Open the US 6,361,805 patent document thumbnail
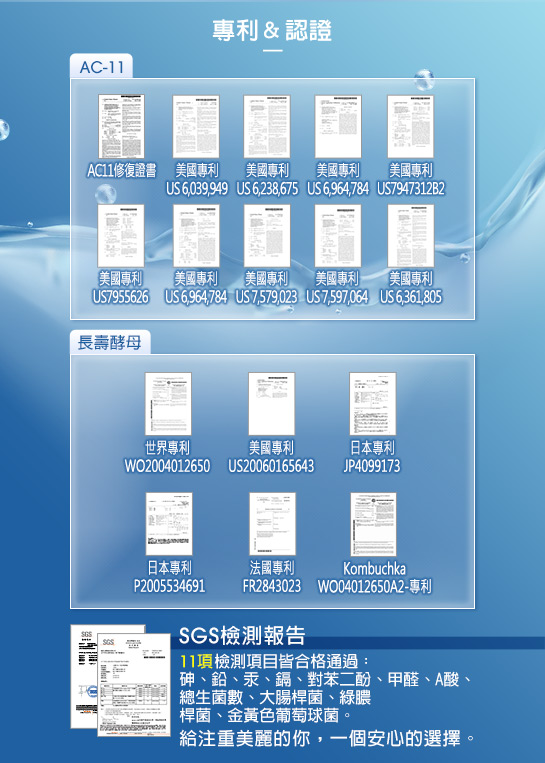Viewport: 545px width, 763px height. coord(411,236)
